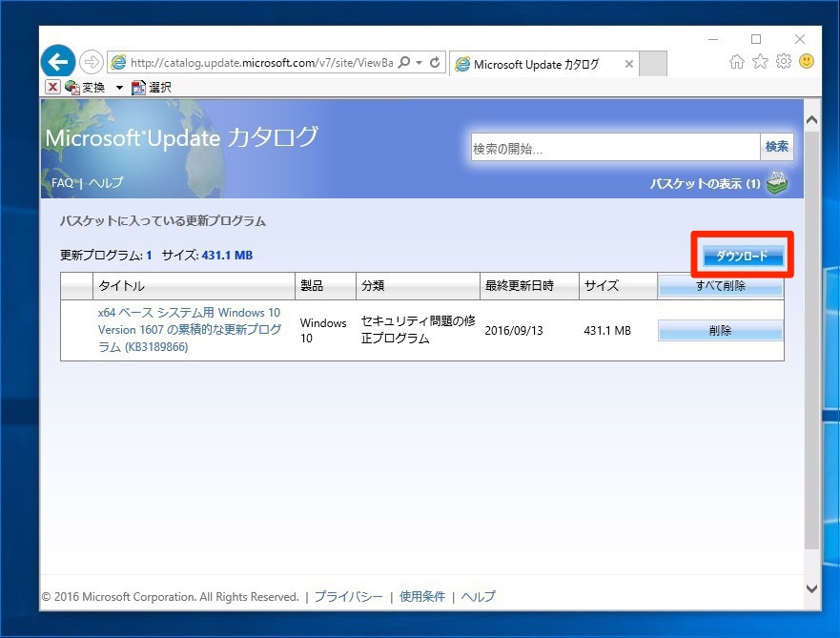This screenshot has width=840, height=638.
Task: Maximize the browser window
Action: 756,39
